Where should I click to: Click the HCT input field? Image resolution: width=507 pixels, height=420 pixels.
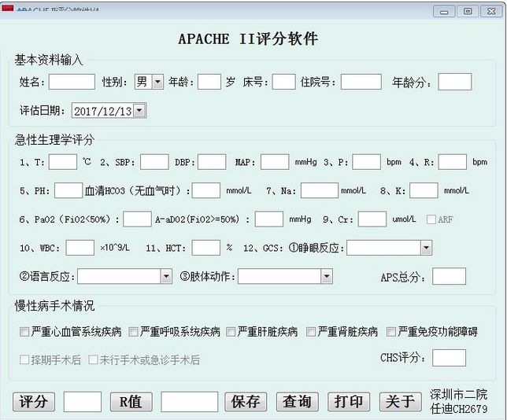pos(206,248)
